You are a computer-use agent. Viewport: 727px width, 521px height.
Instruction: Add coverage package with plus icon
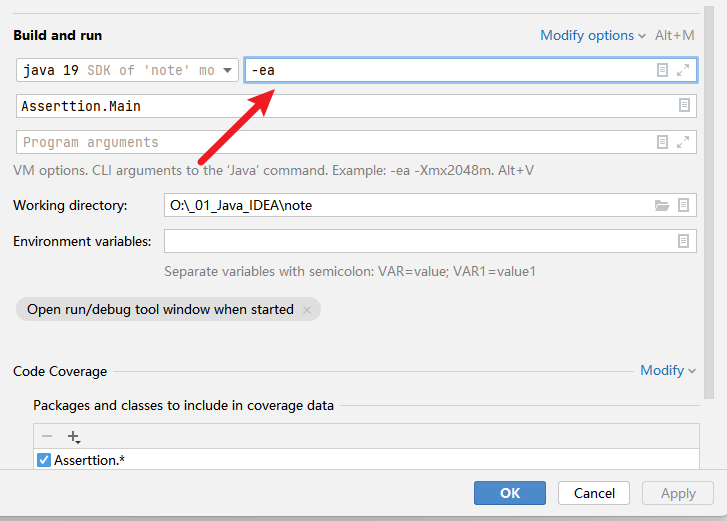click(x=73, y=437)
